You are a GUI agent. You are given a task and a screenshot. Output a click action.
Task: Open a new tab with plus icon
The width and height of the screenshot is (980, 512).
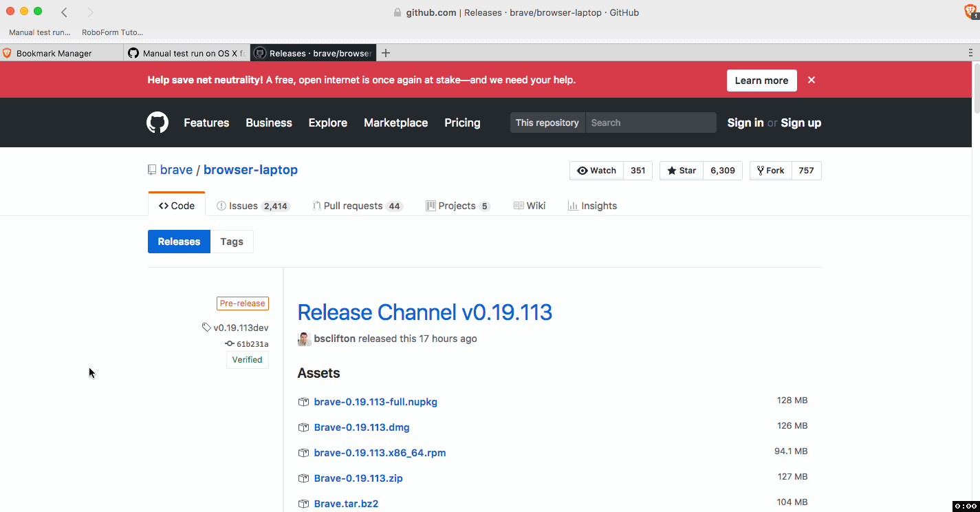pos(386,53)
